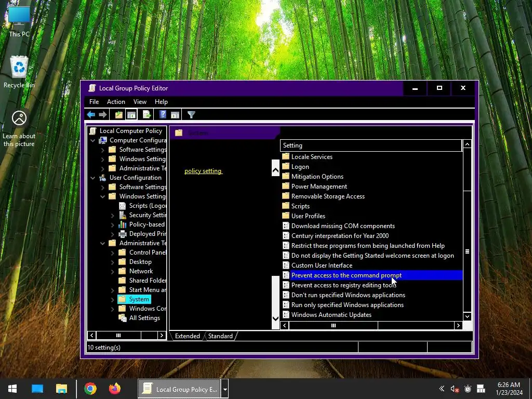532x399 pixels.
Task: Open the View menu
Action: coord(140,102)
